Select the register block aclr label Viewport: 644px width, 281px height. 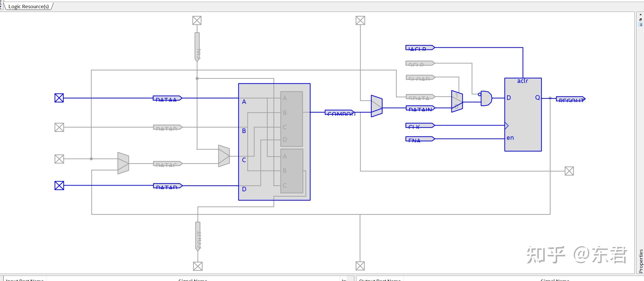523,81
